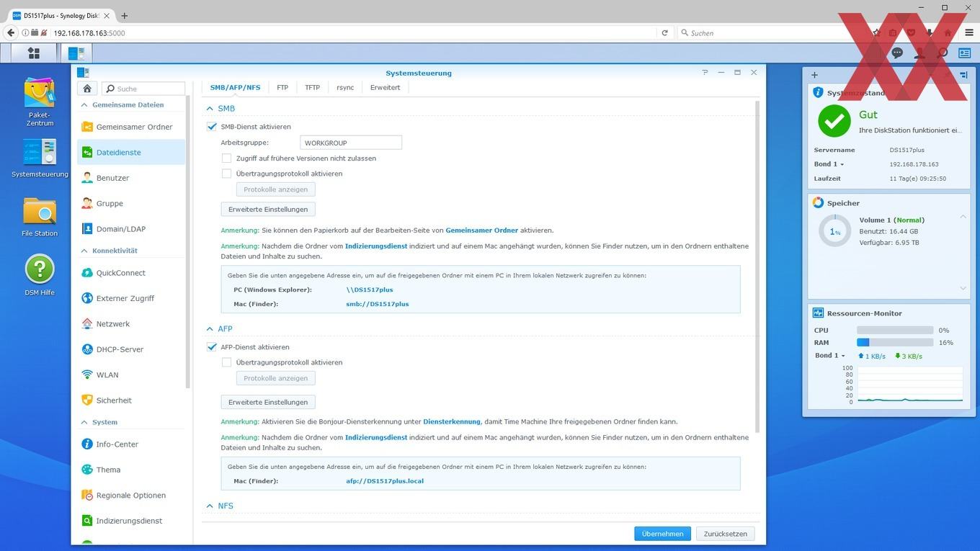Open Gemeinsamer Ordner in the sidebar
The width and height of the screenshot is (980, 551).
(130, 127)
